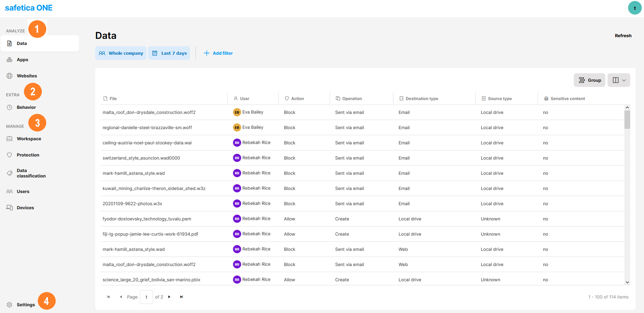Click the Users people icon

(10, 191)
